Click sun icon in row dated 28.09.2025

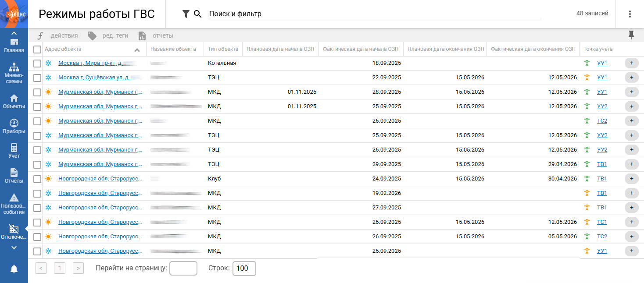tap(48, 92)
